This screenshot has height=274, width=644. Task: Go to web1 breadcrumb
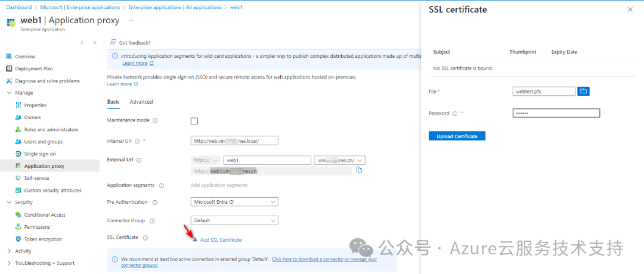(236, 7)
